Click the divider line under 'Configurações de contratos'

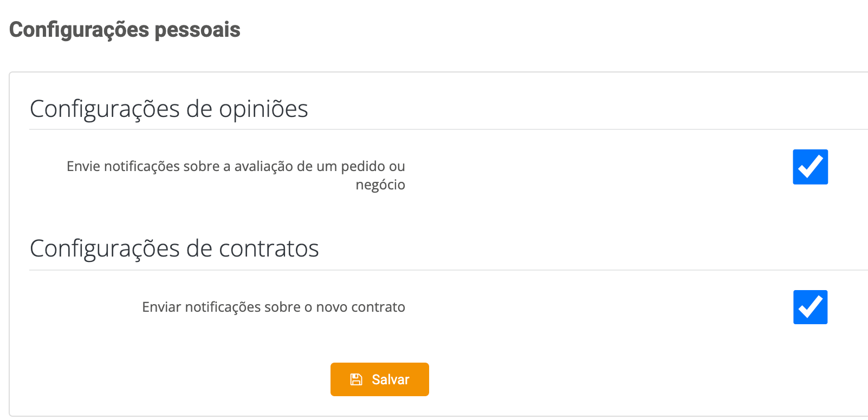(x=433, y=270)
